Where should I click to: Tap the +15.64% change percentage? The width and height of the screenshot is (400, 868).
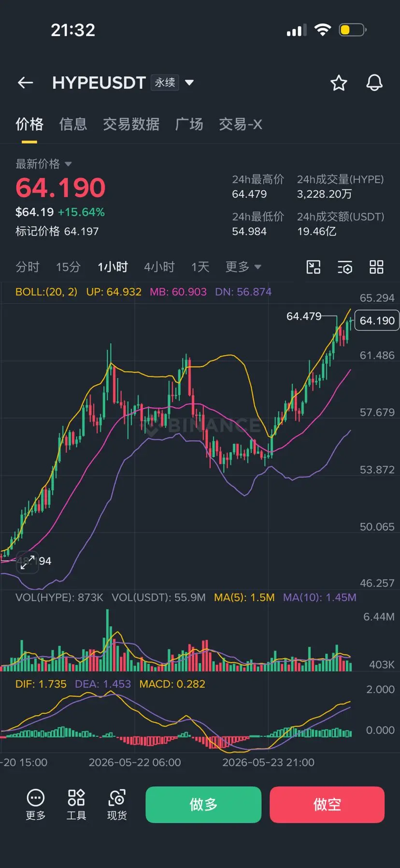click(81, 212)
